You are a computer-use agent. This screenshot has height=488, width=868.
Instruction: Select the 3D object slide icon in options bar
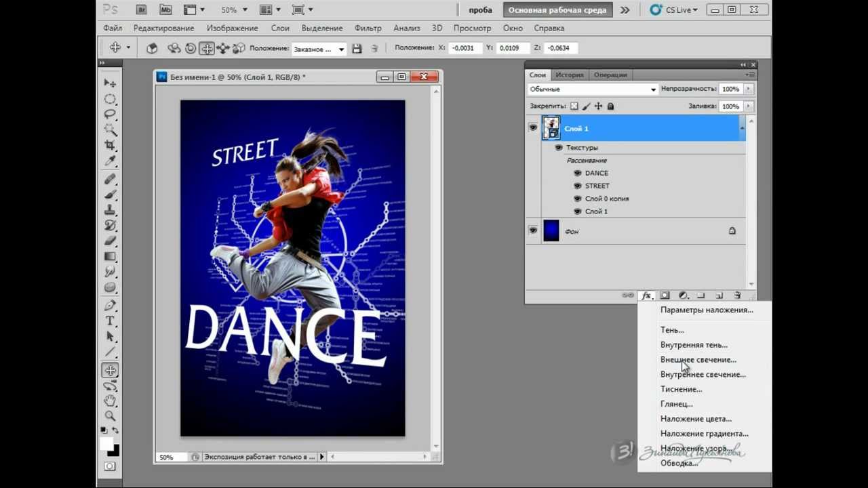(x=222, y=48)
